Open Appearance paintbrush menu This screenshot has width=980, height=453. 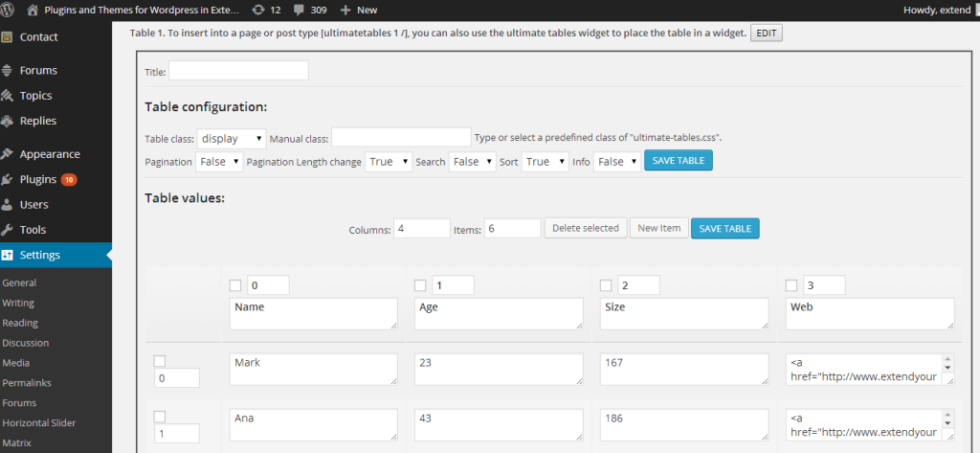coord(8,154)
